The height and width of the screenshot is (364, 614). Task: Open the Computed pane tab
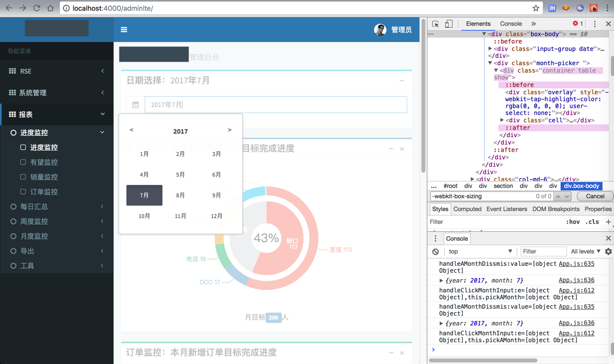pyautogui.click(x=467, y=209)
